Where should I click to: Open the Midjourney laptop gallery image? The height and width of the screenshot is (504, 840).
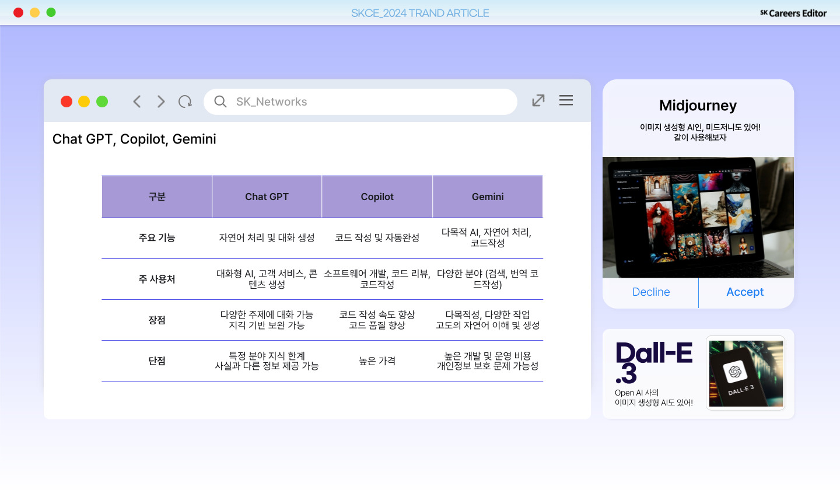698,217
